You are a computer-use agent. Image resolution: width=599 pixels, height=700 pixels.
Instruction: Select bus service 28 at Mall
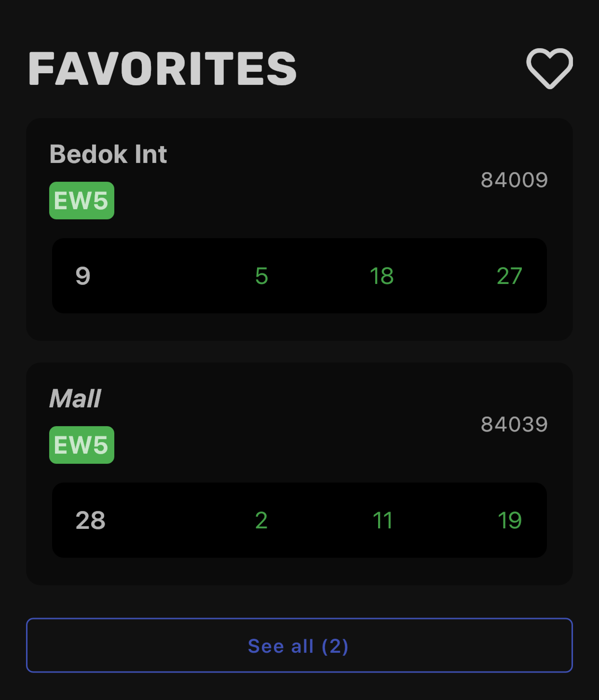(90, 520)
